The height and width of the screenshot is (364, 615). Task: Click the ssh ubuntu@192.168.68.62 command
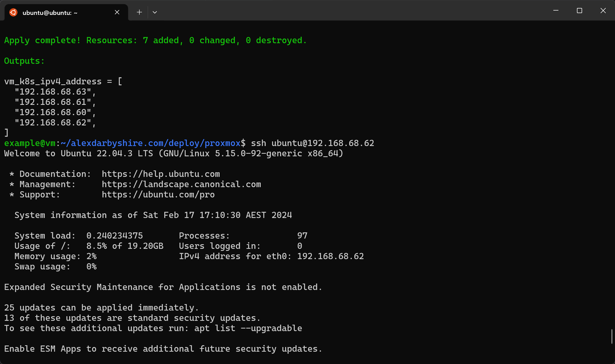[313, 143]
